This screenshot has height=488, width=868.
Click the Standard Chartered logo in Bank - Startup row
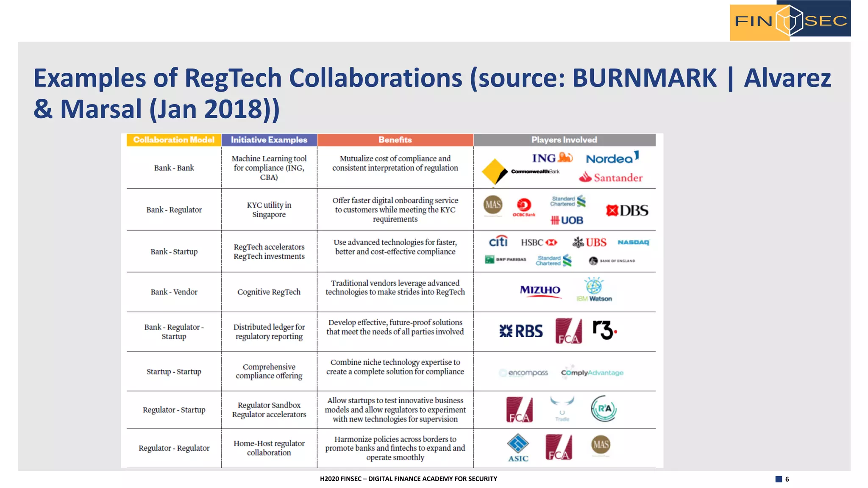pos(554,261)
